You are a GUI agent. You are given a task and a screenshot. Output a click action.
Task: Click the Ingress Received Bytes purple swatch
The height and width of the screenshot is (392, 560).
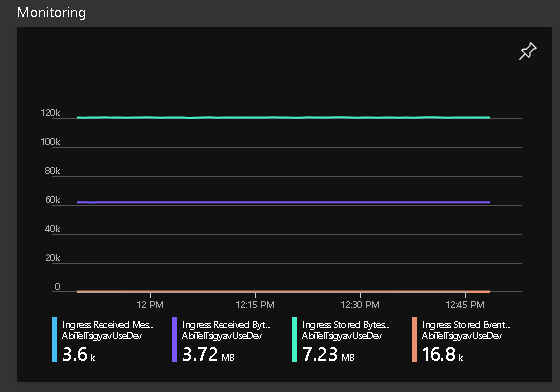point(174,340)
